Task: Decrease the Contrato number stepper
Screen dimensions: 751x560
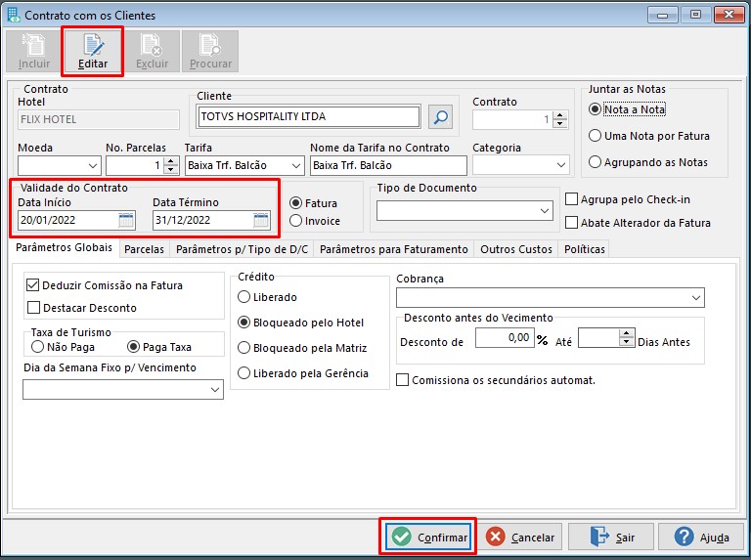Action: pyautogui.click(x=560, y=124)
